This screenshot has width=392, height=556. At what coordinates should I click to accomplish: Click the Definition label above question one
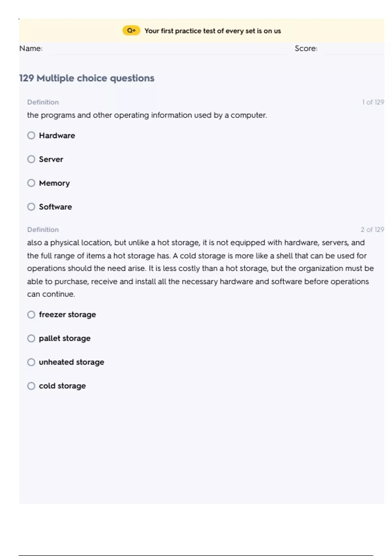coord(43,102)
